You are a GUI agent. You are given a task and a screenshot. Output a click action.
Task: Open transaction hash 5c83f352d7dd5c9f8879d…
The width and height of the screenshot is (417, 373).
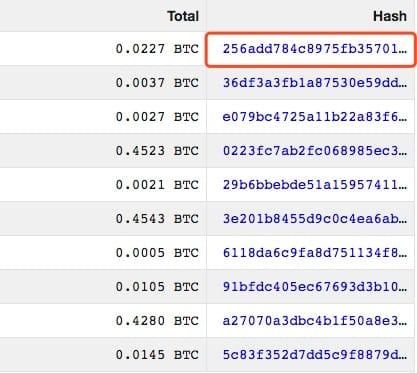click(x=315, y=355)
